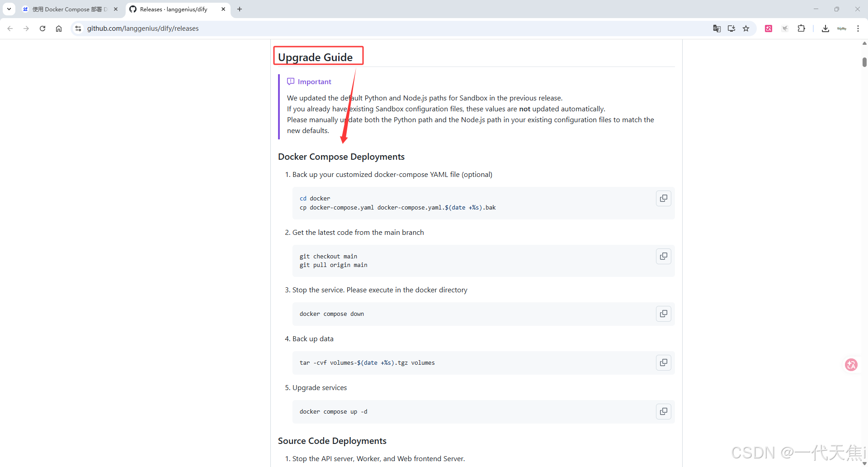Click the bold word 'not' in the notice
The height and width of the screenshot is (467, 868).
524,109
